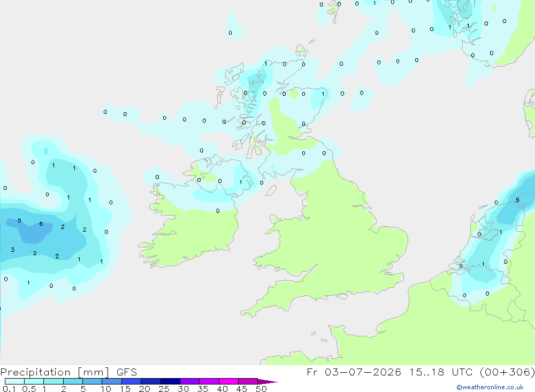535x392 pixels.
Task: Select the 10–15 mm legend swatch
Action: (x=112, y=381)
